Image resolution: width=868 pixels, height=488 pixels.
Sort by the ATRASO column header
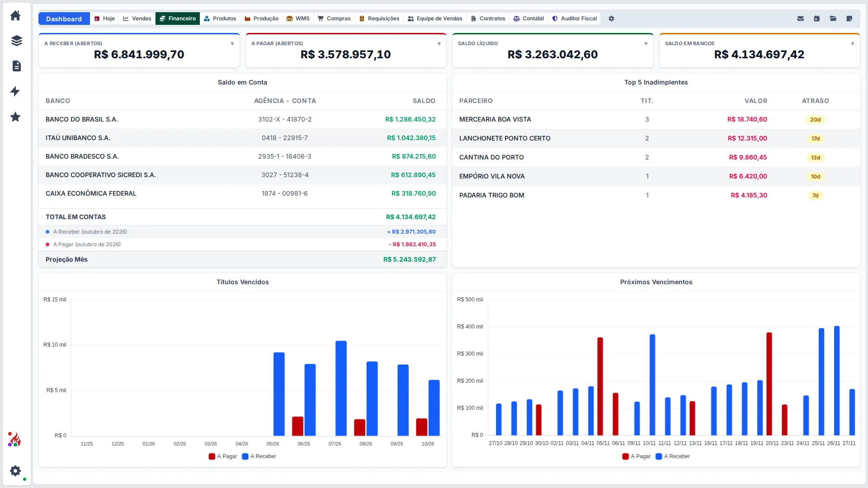pos(815,101)
